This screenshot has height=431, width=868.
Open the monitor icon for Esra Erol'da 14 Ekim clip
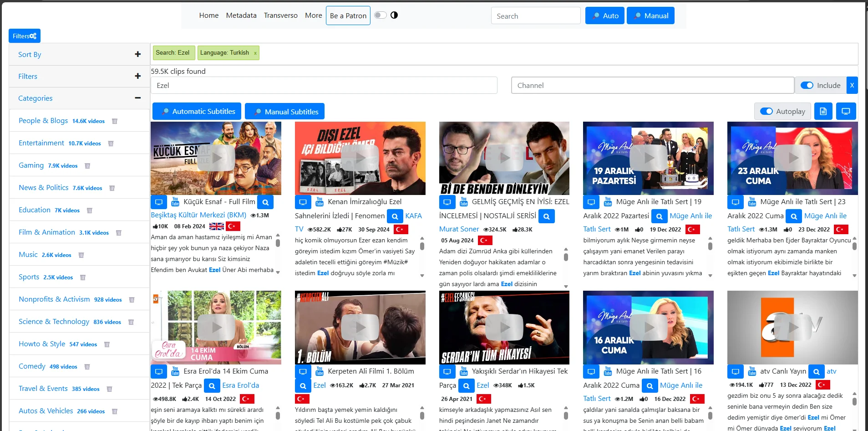[159, 371]
